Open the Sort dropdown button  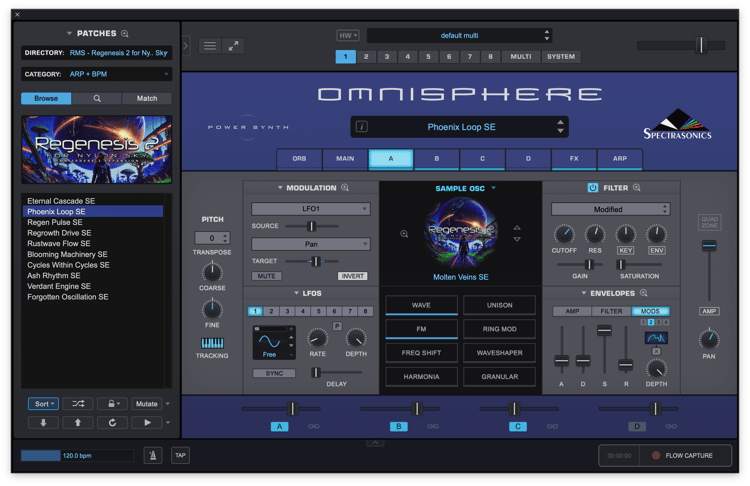point(44,404)
